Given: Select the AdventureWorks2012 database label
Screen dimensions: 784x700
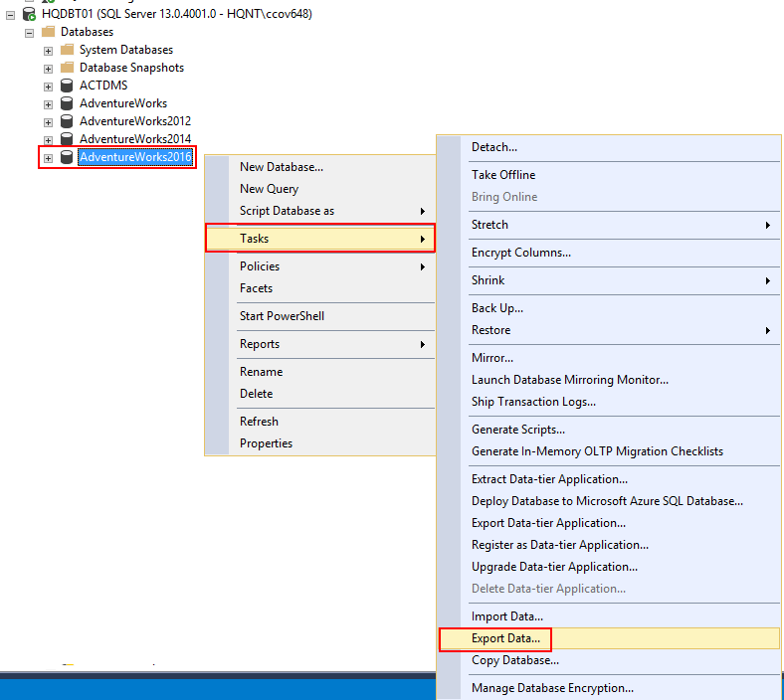Looking at the screenshot, I should (135, 121).
